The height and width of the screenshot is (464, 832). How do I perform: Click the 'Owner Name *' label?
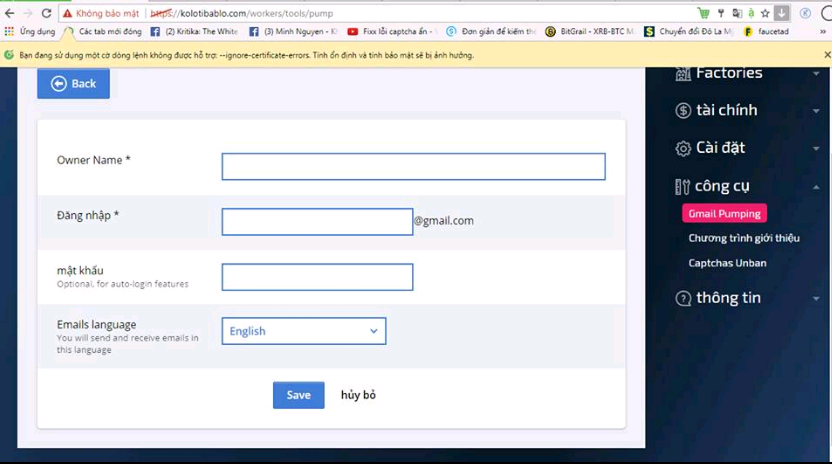(93, 160)
